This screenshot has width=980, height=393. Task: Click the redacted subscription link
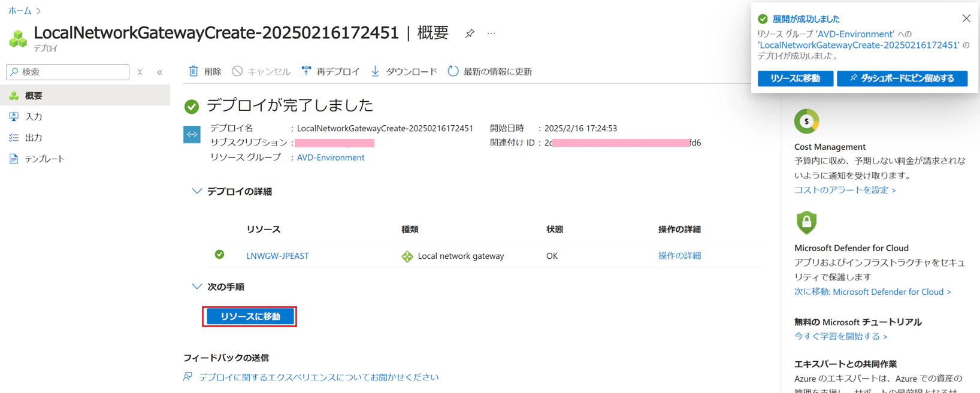(x=334, y=143)
